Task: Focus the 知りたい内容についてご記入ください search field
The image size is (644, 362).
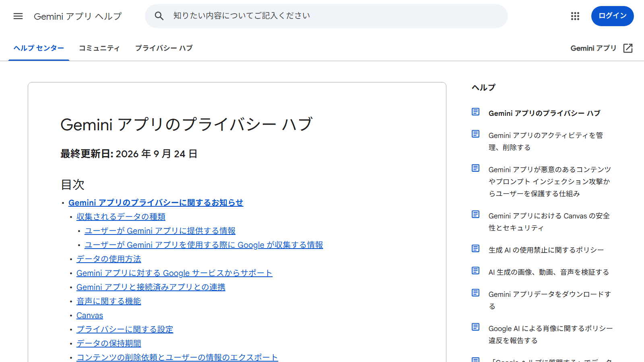Action: (326, 16)
